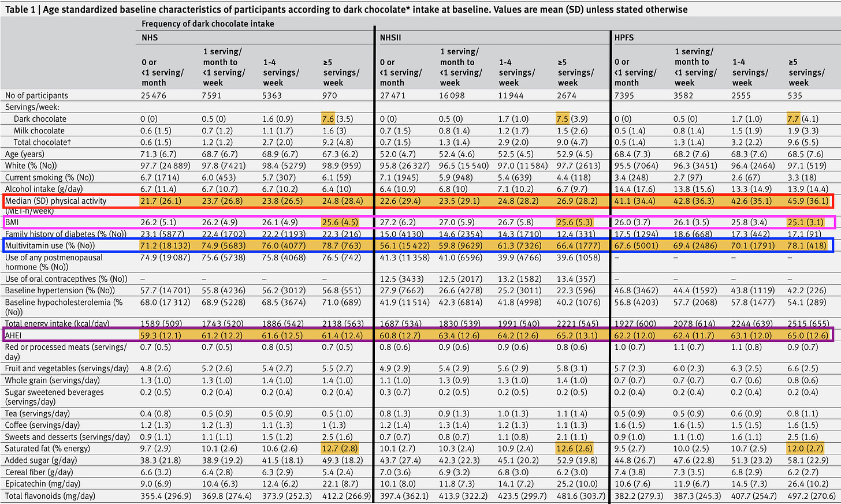
Task: Select the 'Dark chocolate' row label
Action: 40,119
